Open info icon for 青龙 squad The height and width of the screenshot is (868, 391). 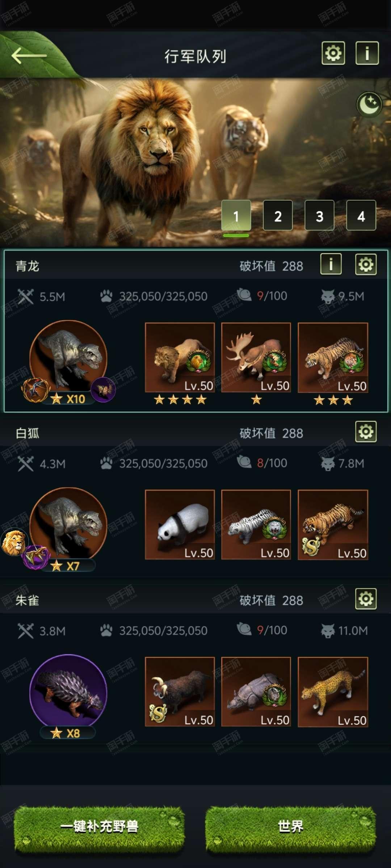tap(331, 264)
